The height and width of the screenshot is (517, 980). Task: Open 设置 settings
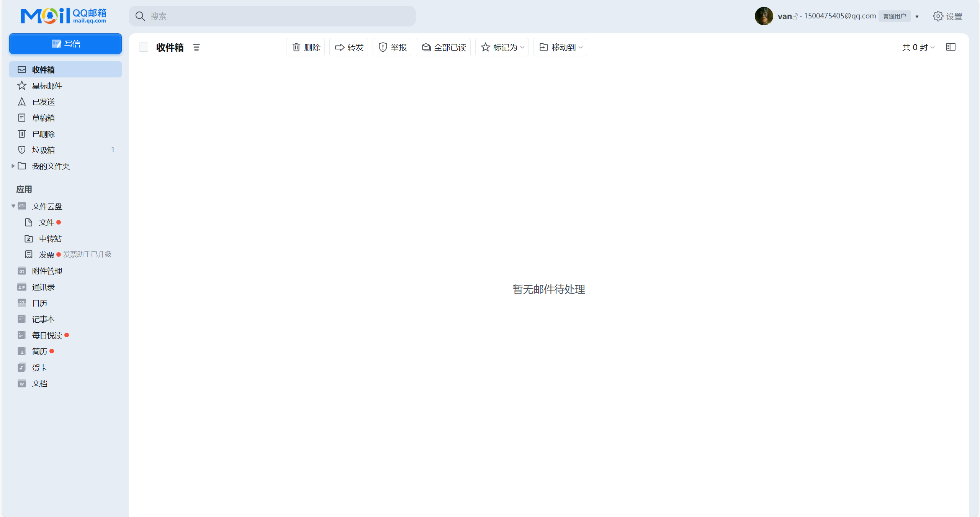(948, 16)
